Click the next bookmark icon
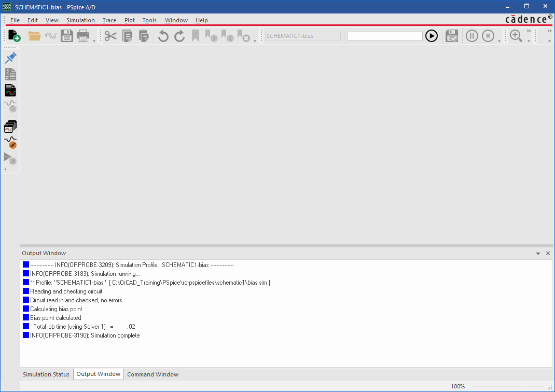555x392 pixels. (x=211, y=36)
